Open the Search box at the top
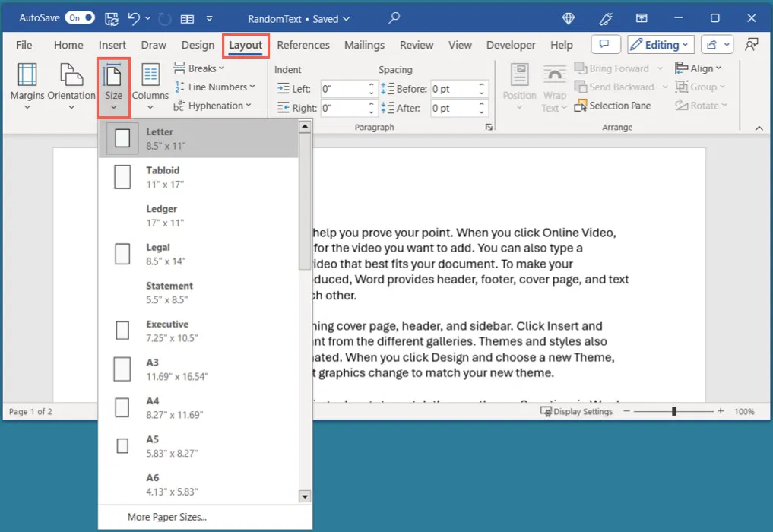 [394, 17]
